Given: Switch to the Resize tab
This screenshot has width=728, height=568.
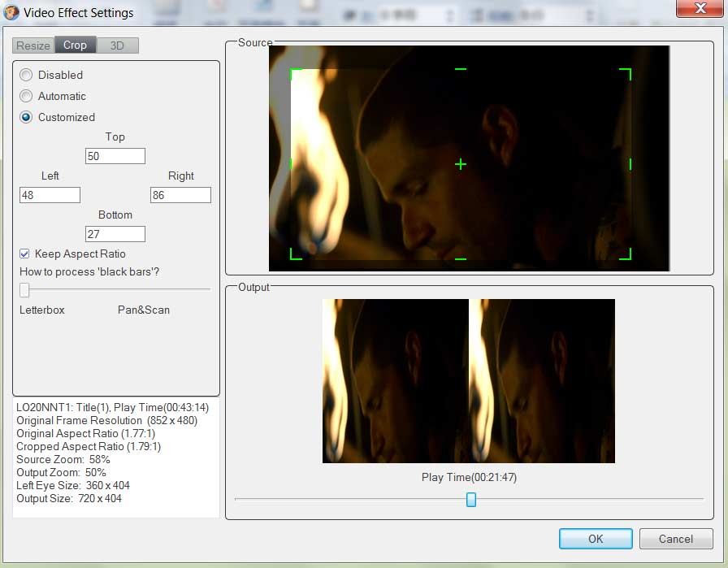Looking at the screenshot, I should pyautogui.click(x=33, y=46).
